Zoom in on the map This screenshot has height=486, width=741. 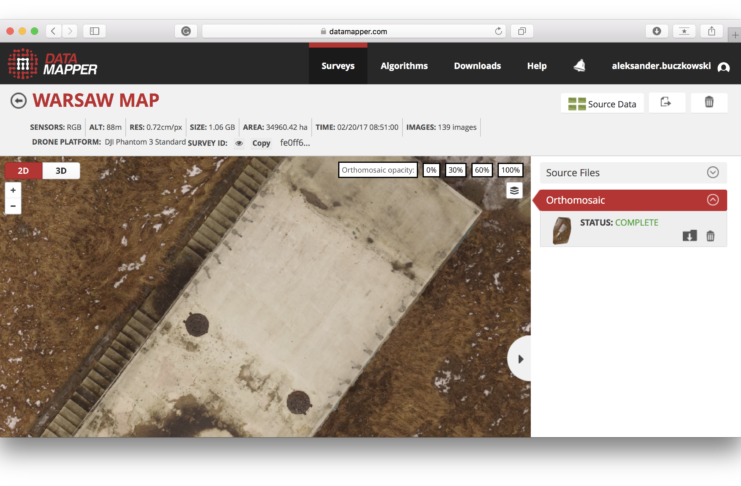(13, 189)
